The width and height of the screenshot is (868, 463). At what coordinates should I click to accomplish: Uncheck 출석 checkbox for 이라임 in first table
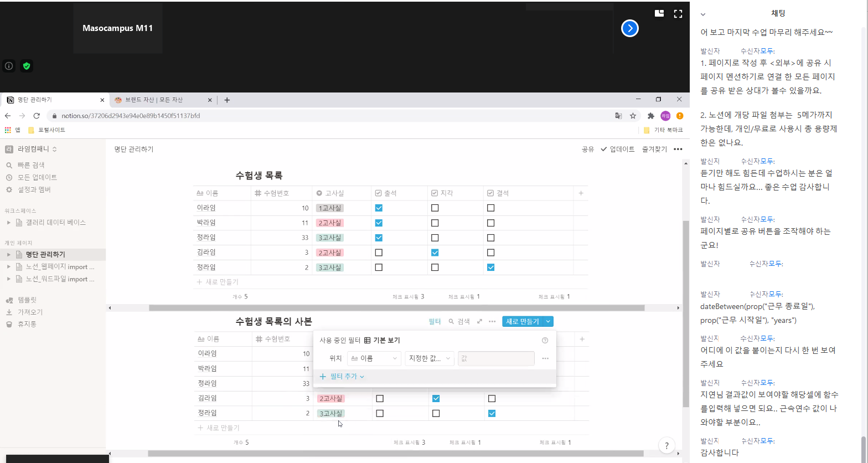[379, 208]
